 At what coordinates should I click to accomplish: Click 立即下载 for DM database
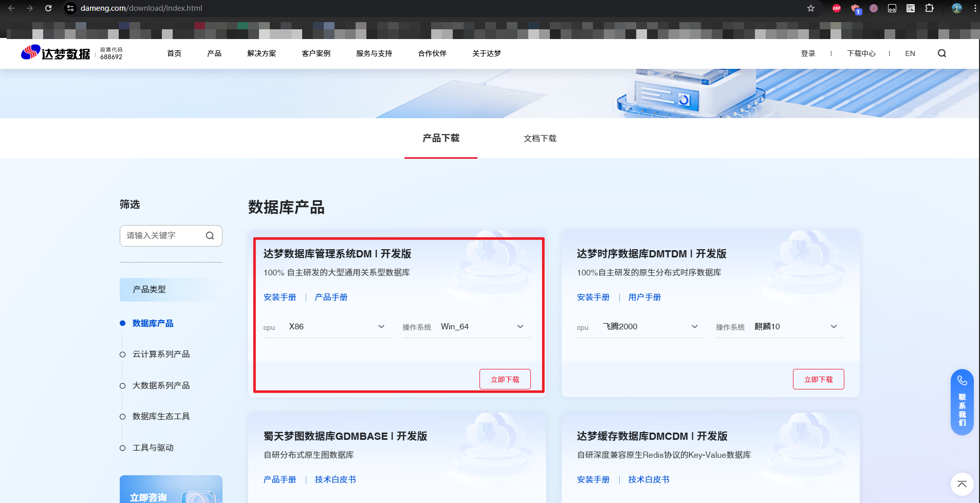coord(505,379)
